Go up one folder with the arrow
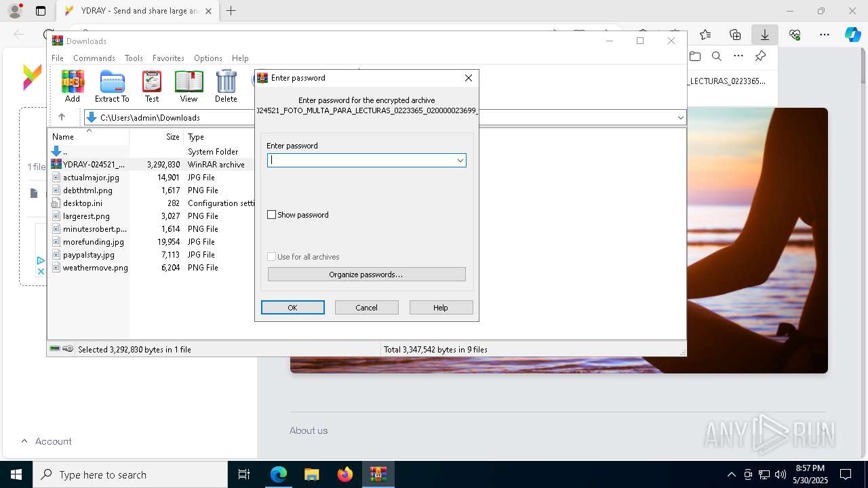Viewport: 868px width, 488px height. (x=61, y=117)
